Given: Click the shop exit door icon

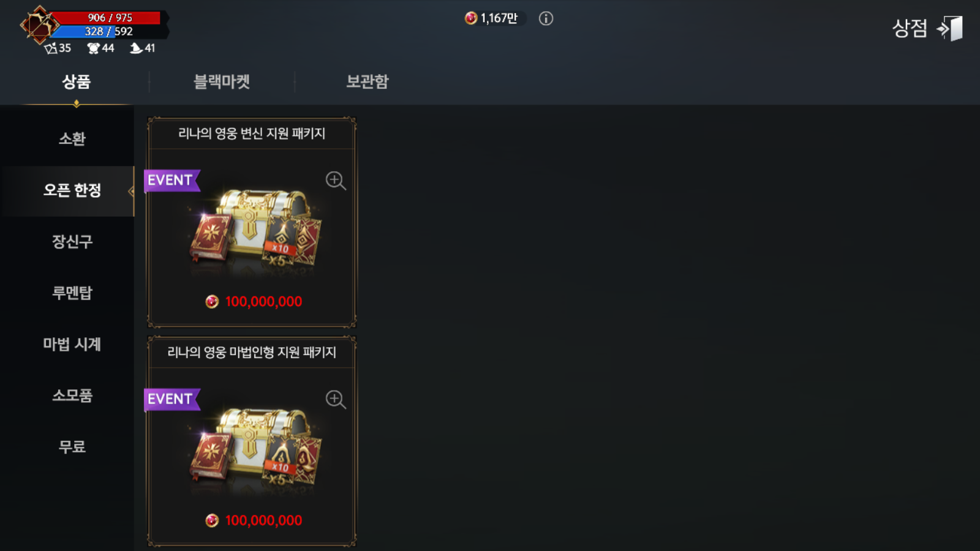Looking at the screenshot, I should [950, 28].
